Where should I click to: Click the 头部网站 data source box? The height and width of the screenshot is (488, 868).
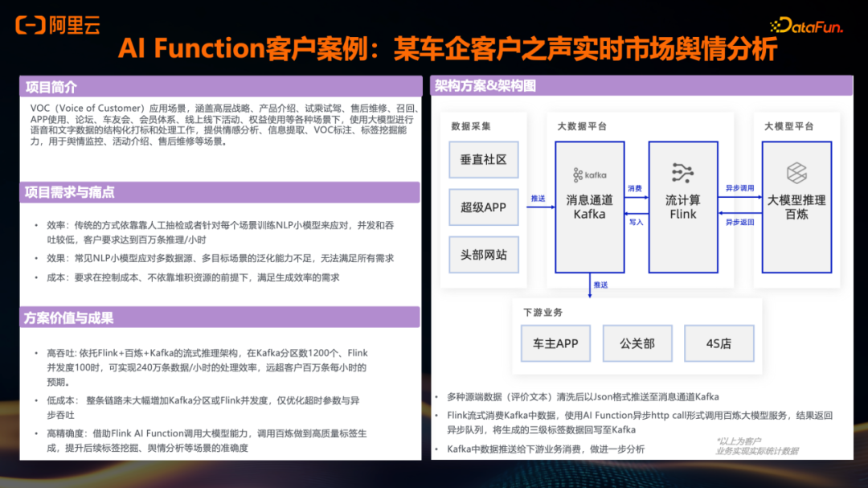483,254
